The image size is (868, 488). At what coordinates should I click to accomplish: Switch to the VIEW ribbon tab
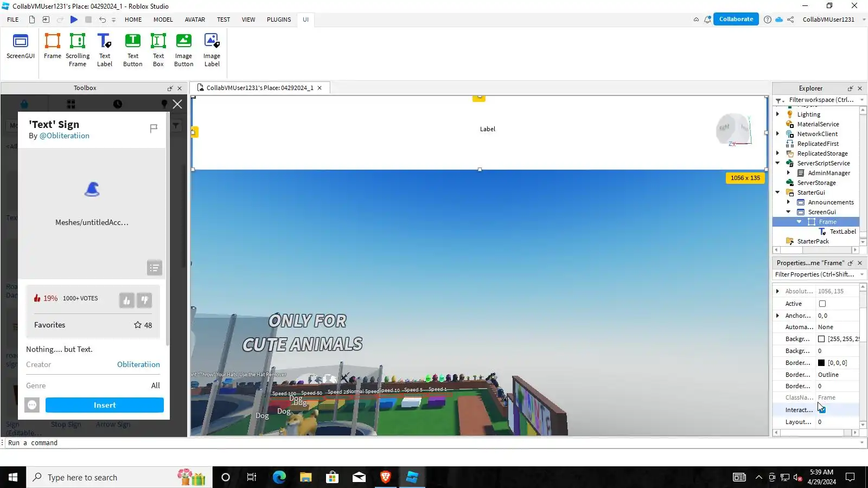pyautogui.click(x=248, y=20)
